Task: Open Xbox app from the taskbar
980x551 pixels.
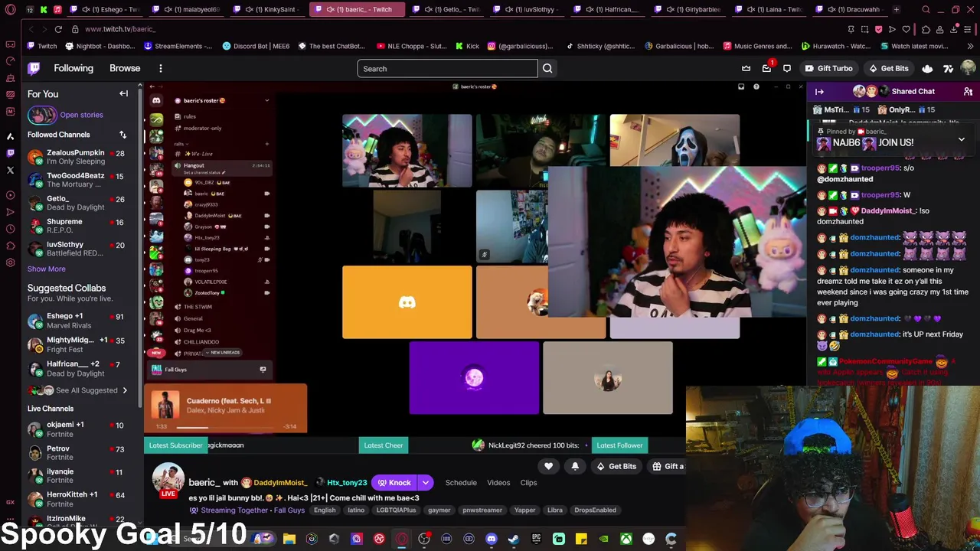Action: (x=626, y=539)
